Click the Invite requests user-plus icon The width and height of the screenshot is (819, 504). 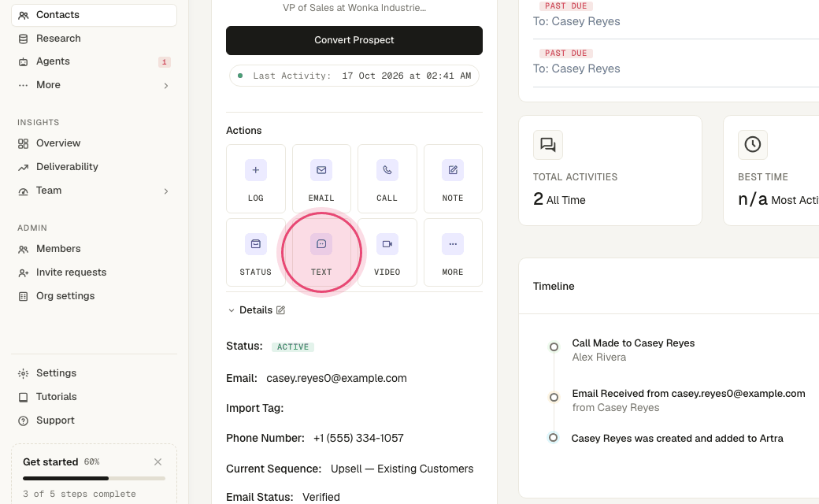point(23,273)
